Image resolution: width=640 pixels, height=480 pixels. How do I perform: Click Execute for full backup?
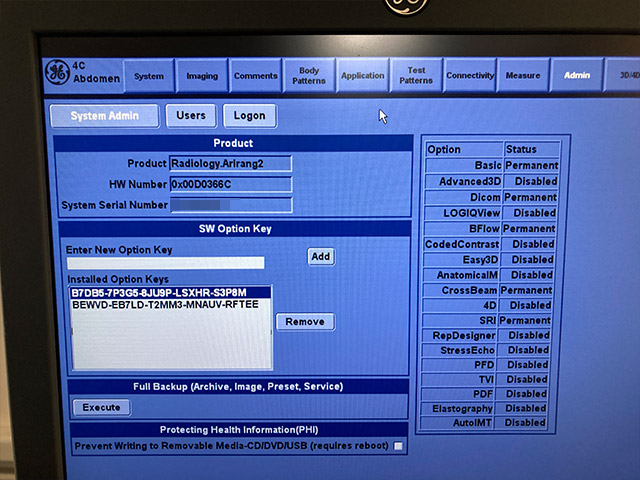point(102,407)
